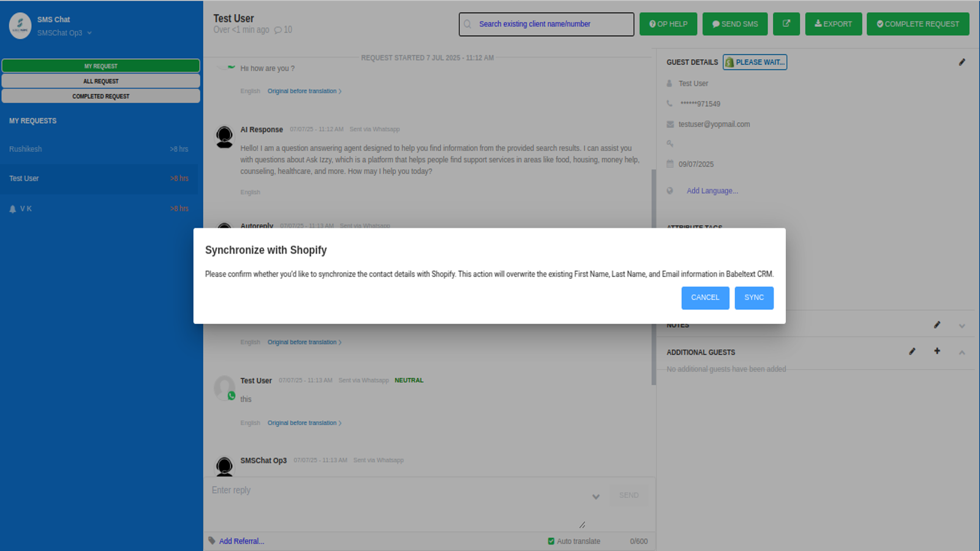Click the SMSChat Op3 agent avatar
Viewport: 980px width, 551px height.
tap(224, 467)
